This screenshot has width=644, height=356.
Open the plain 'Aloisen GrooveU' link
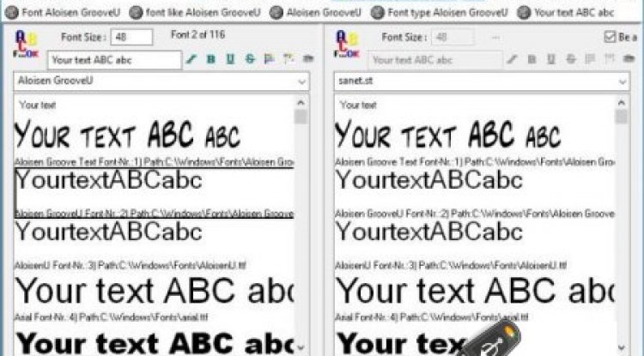(324, 12)
